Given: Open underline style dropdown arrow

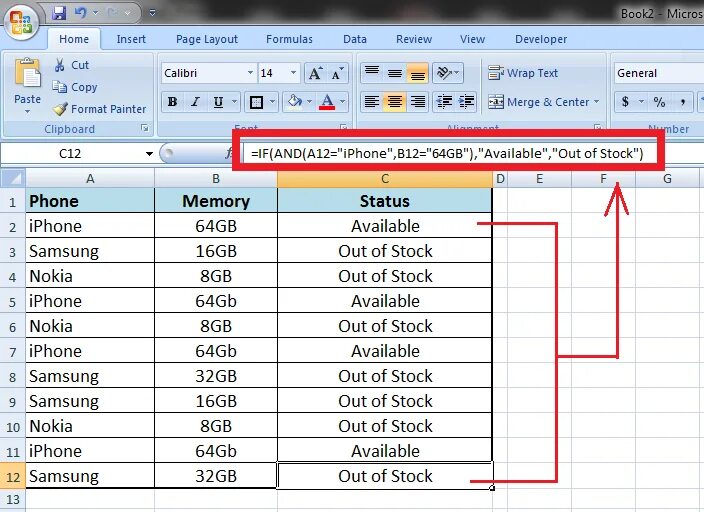Looking at the screenshot, I should click(234, 102).
